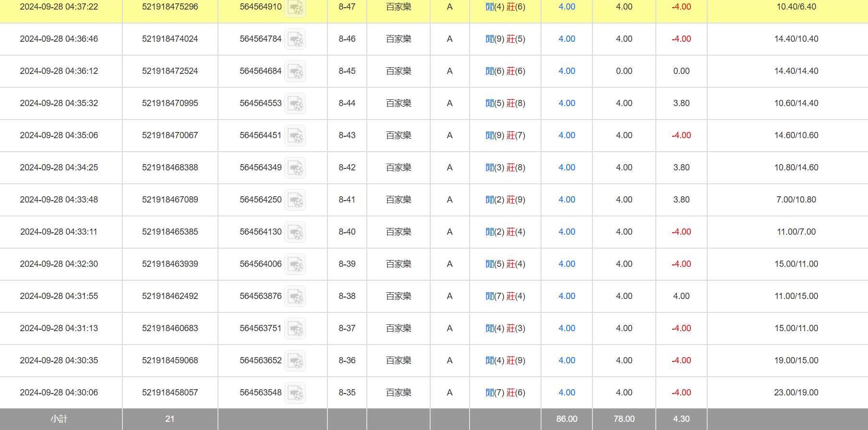Click the 小計 subtotal row label
The width and height of the screenshot is (868, 430).
click(x=59, y=419)
